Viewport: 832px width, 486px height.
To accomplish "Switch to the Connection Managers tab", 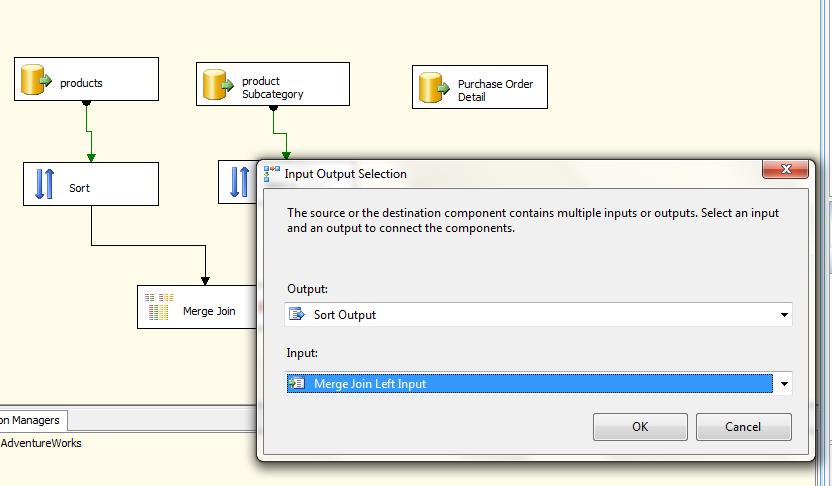I will pyautogui.click(x=32, y=420).
